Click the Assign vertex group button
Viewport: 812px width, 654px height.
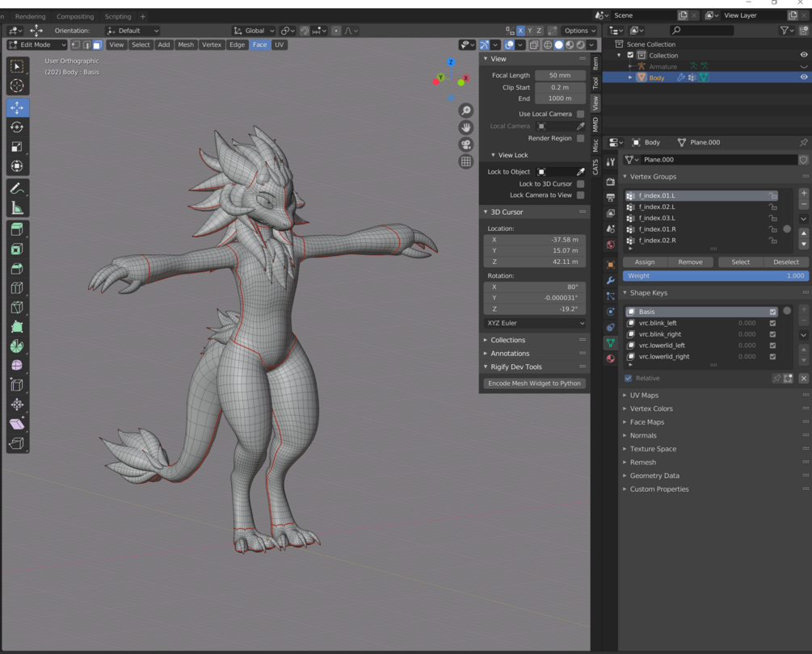pyautogui.click(x=645, y=262)
